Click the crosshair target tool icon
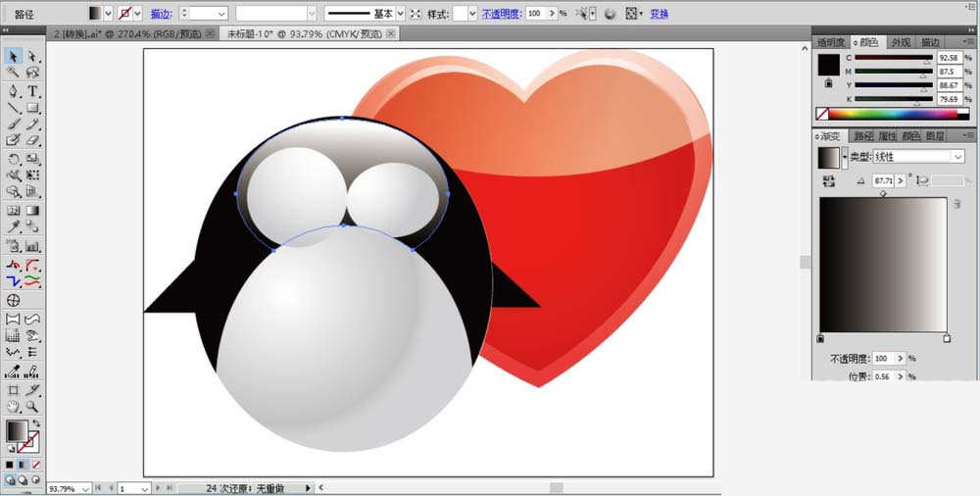The height and width of the screenshot is (496, 980). coord(13,301)
